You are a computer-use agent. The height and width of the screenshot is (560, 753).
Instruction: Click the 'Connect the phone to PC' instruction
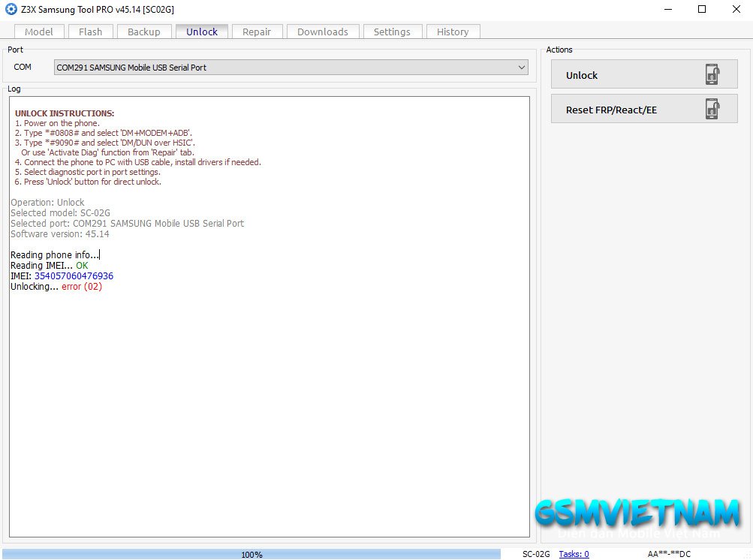[138, 162]
